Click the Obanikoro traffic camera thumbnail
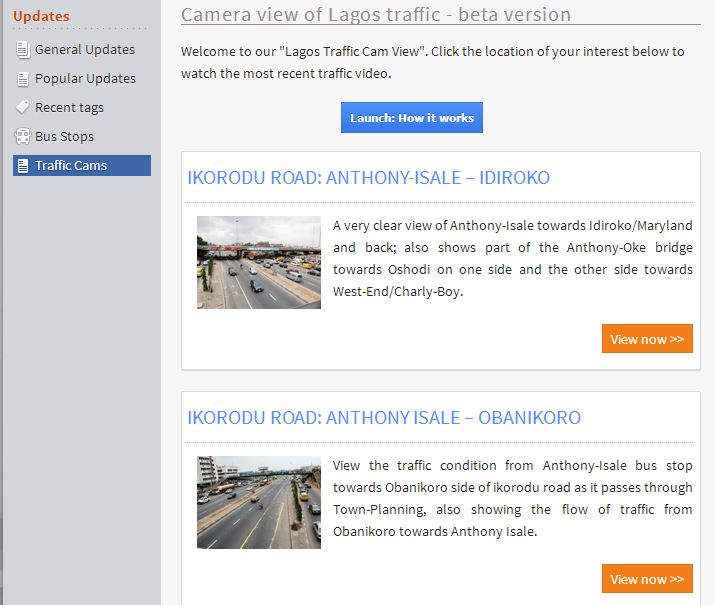The height and width of the screenshot is (605, 715). [258, 502]
